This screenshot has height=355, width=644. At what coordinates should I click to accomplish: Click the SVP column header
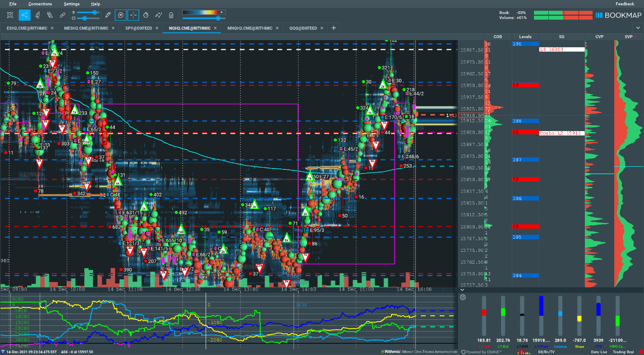point(629,37)
